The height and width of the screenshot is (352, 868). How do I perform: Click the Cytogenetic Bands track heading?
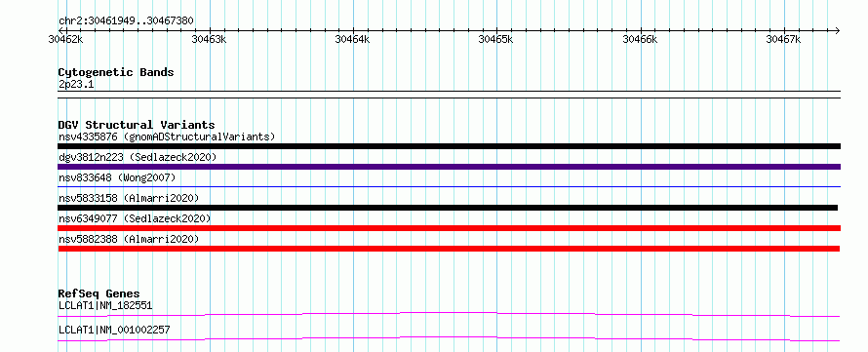pyautogui.click(x=116, y=72)
